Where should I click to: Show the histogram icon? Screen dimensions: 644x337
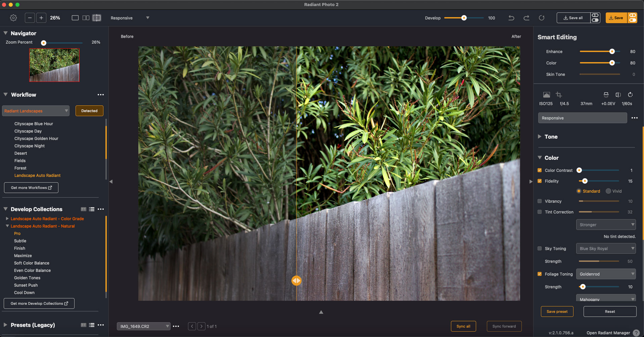547,95
